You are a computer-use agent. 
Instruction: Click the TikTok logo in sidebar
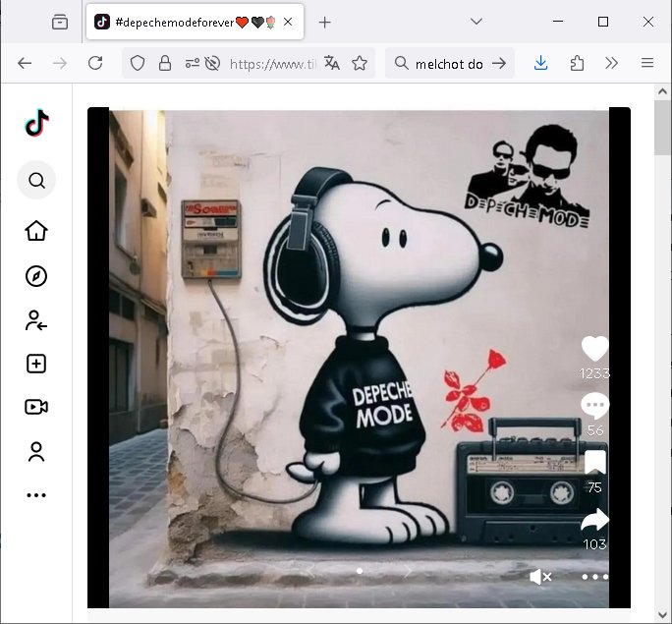pyautogui.click(x=37, y=123)
